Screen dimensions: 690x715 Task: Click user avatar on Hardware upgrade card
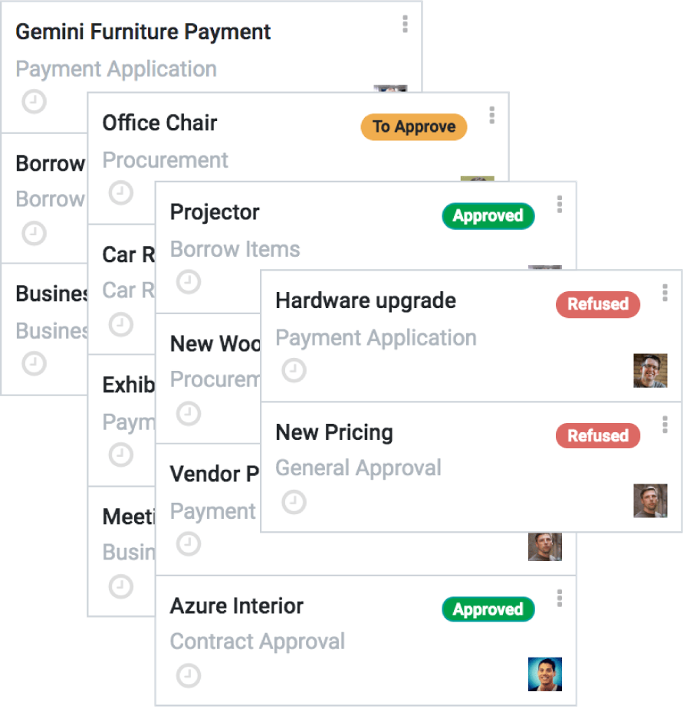coord(650,371)
